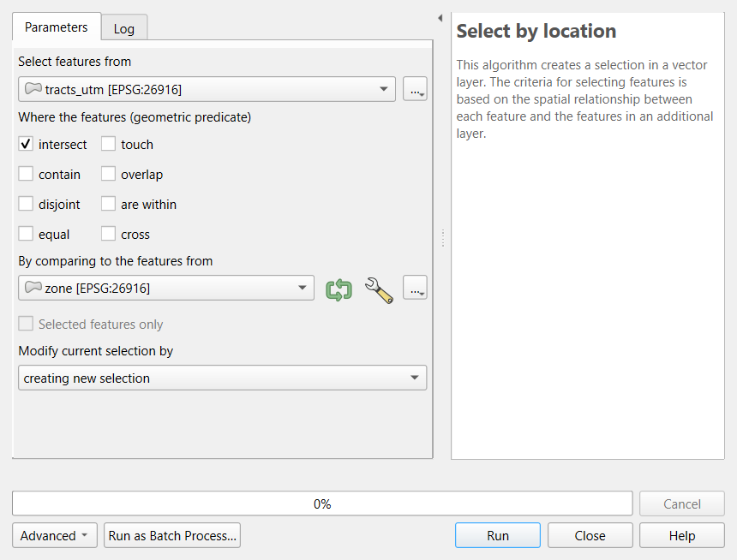Open the creating new selection dropdown
This screenshot has width=737, height=560.
click(x=222, y=378)
